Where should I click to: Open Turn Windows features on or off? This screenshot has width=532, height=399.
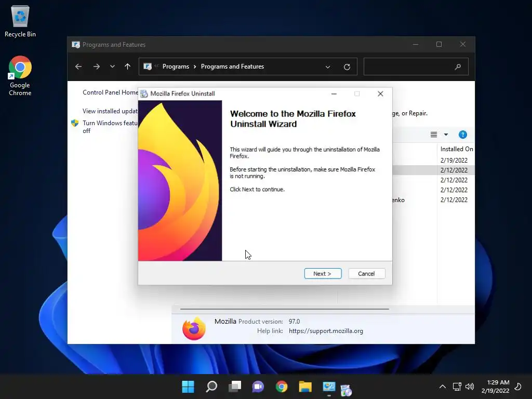click(x=110, y=127)
